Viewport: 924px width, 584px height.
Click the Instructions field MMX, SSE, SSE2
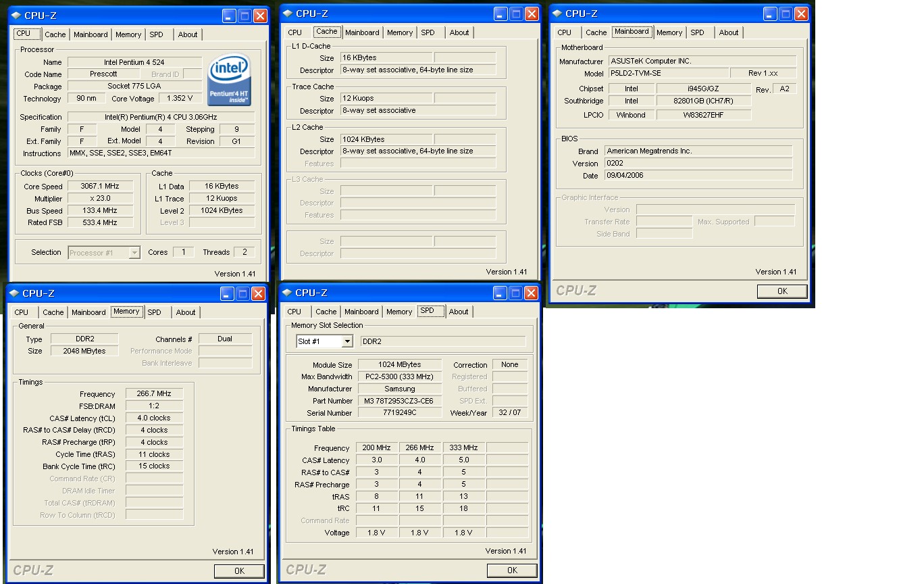point(161,153)
